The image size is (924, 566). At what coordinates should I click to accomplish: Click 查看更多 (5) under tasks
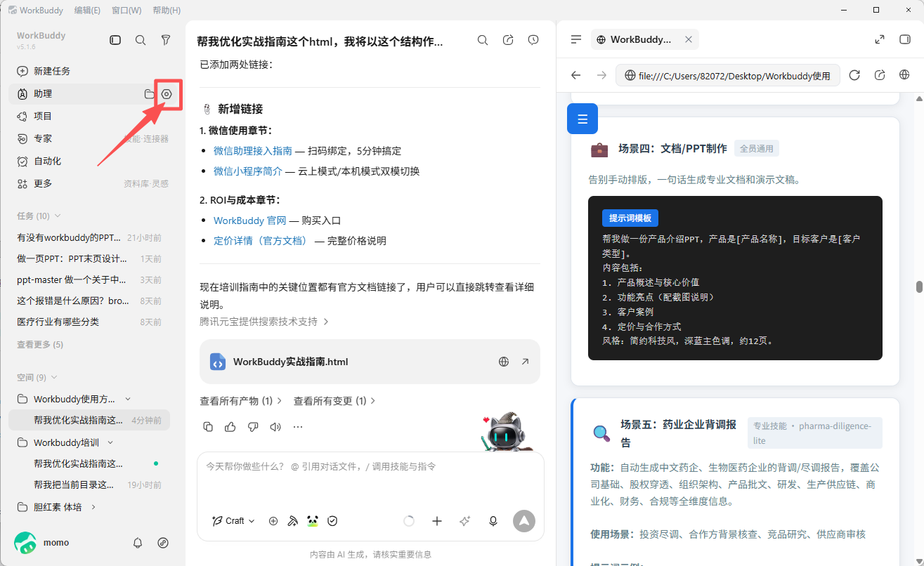point(40,344)
